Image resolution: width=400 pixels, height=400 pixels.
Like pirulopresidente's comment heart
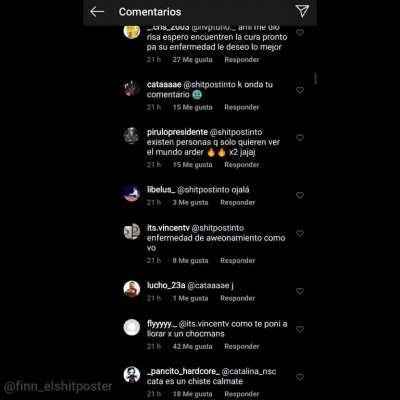[300, 138]
